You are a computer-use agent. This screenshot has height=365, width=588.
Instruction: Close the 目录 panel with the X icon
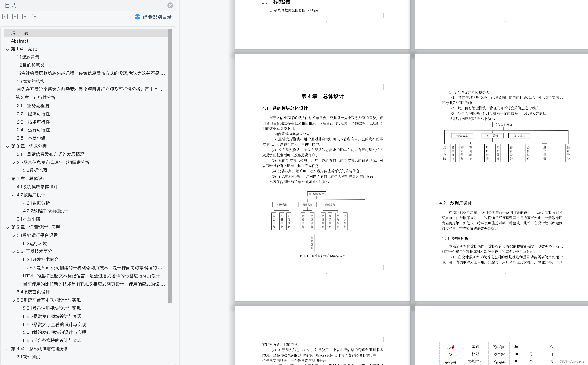point(170,5)
